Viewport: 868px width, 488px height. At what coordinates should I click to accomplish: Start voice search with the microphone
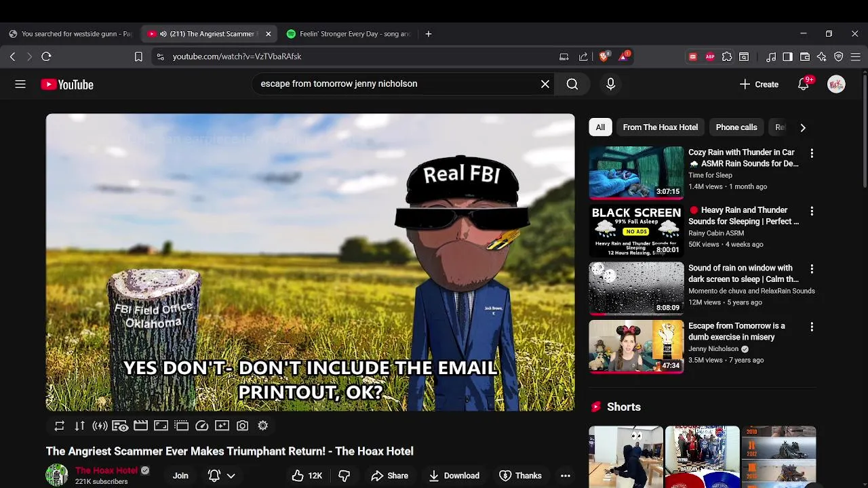point(610,84)
